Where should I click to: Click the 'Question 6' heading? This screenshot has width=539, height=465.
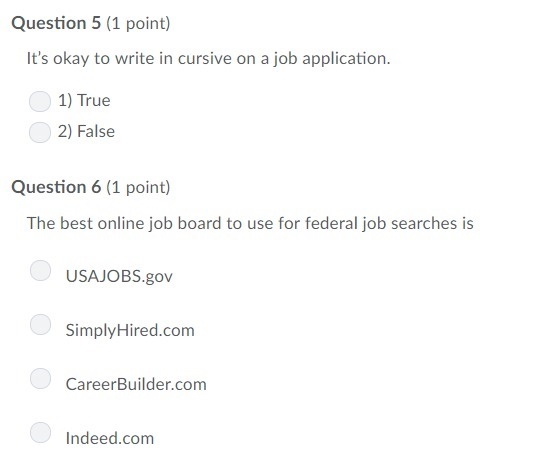(56, 187)
